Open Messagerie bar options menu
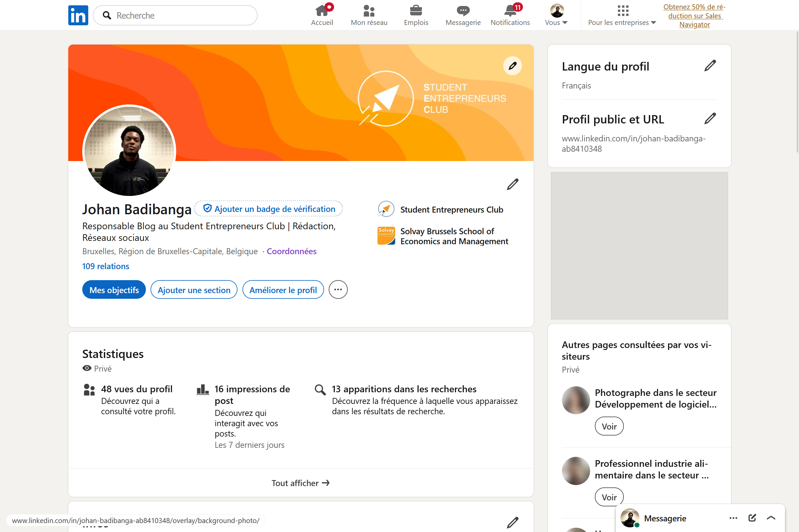The width and height of the screenshot is (799, 532). (733, 518)
